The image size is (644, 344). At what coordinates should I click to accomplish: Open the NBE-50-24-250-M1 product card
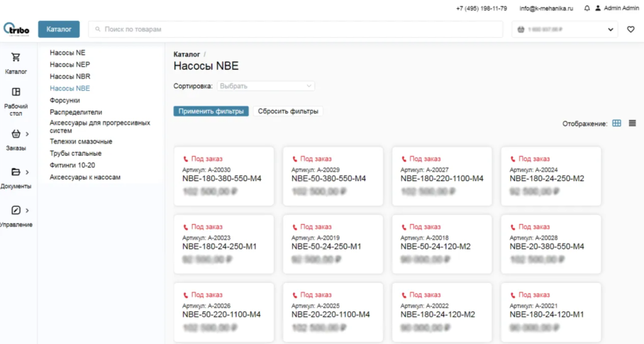coord(333,244)
